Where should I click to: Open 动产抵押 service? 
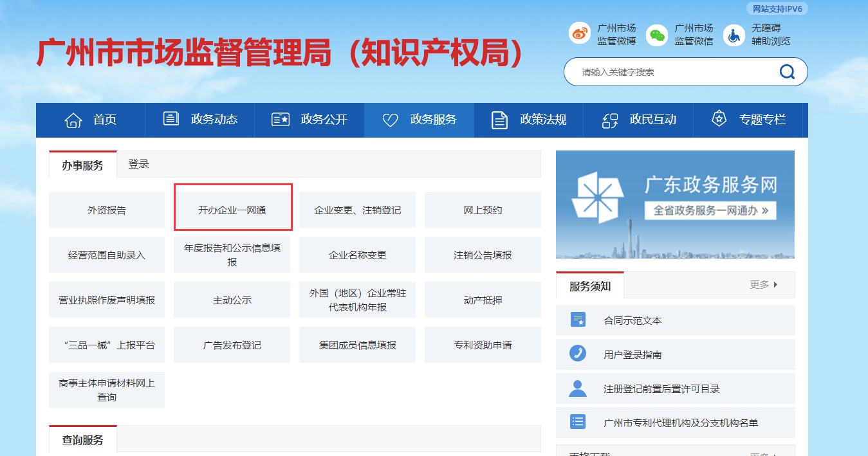click(x=483, y=300)
